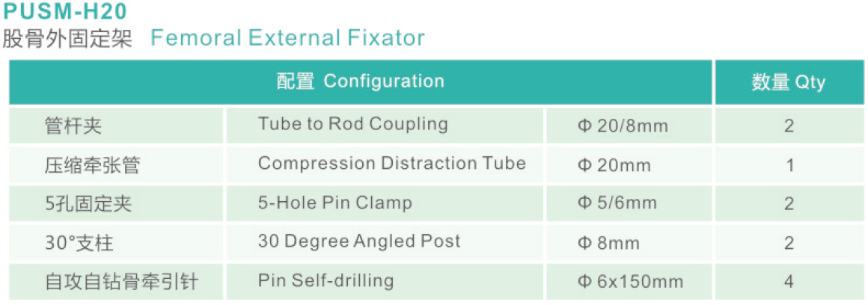Click the 数量 Qty column header

[789, 81]
